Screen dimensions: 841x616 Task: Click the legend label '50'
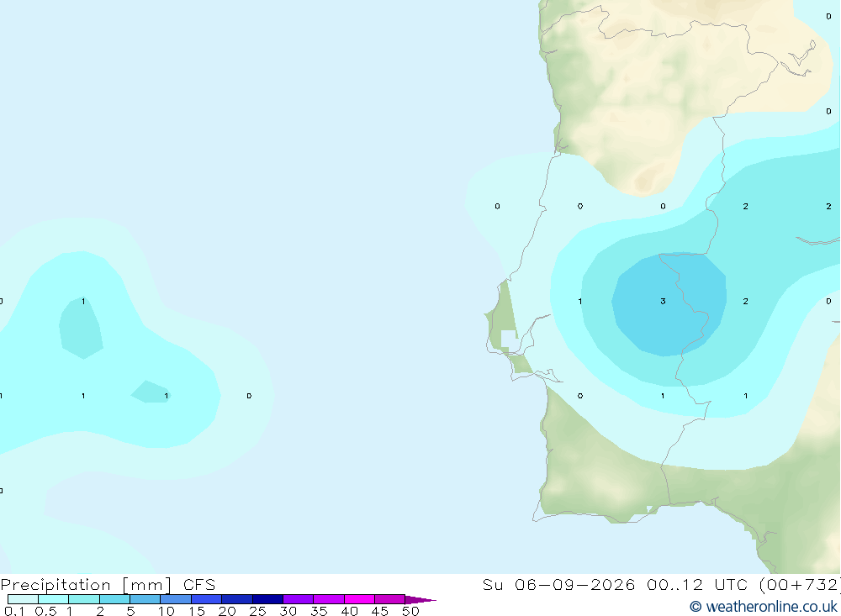tap(410, 611)
